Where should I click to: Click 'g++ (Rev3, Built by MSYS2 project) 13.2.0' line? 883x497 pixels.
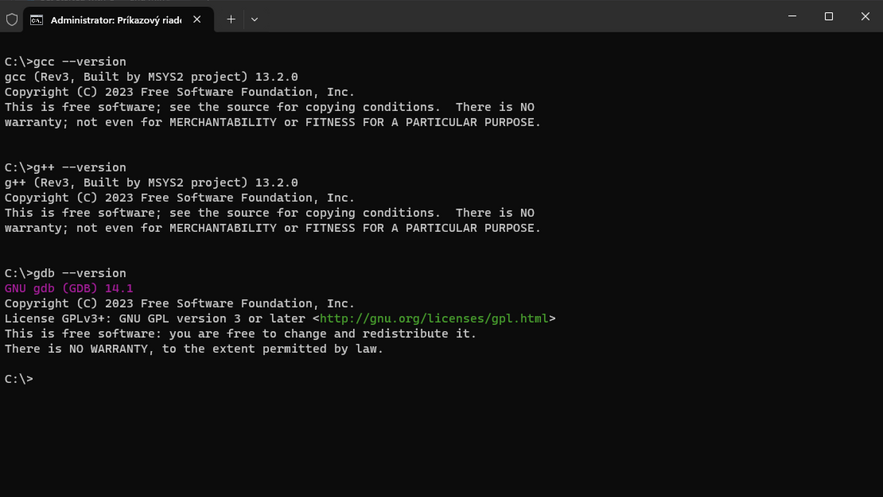[x=151, y=183]
